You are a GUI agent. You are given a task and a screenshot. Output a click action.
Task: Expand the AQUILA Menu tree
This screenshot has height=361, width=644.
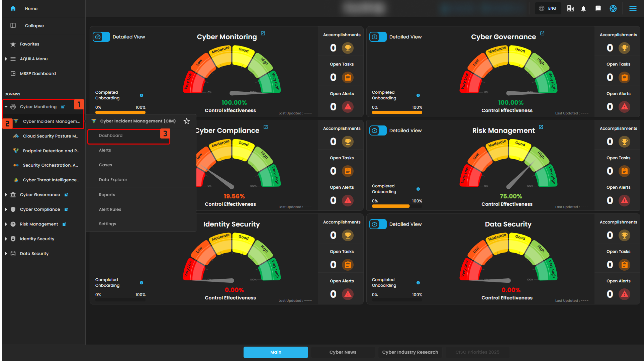tap(6, 59)
